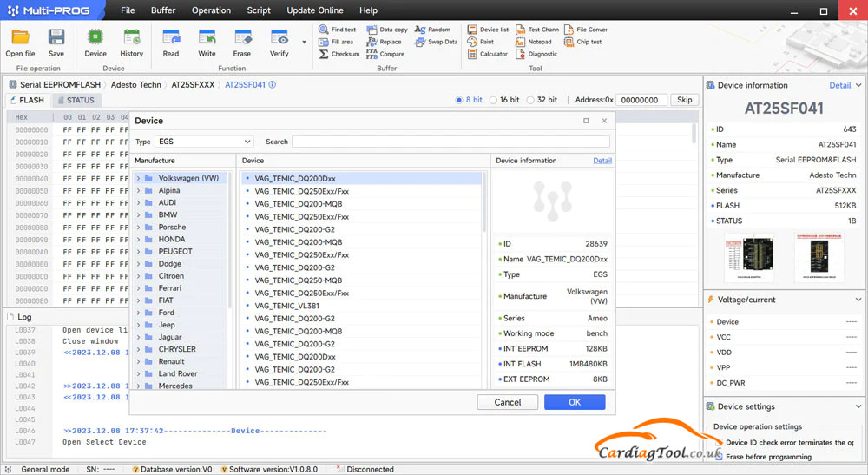Screen dimensions: 868x475
Task: Open Find text tool
Action: [x=337, y=30]
